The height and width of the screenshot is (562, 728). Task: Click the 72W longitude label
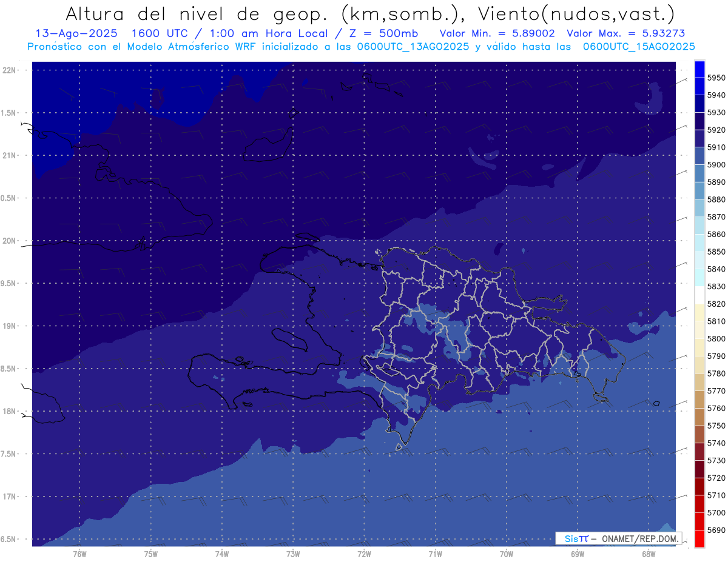pos(364,554)
